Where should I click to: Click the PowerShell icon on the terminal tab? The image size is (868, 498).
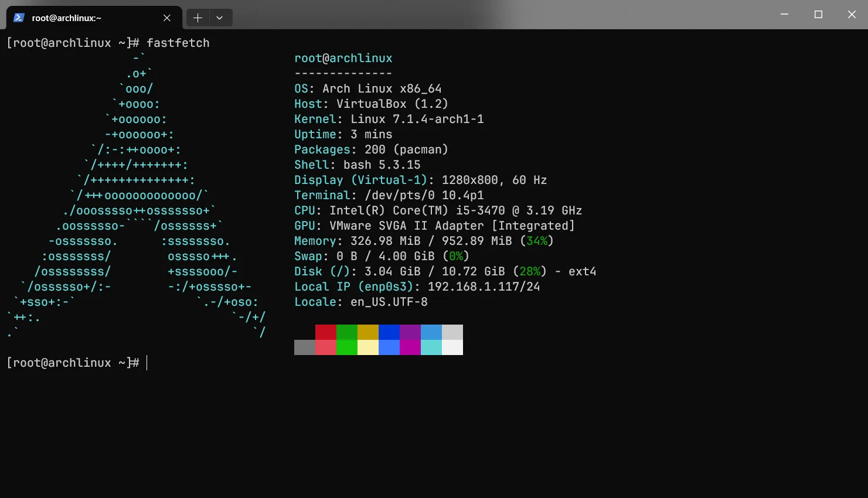(x=19, y=18)
